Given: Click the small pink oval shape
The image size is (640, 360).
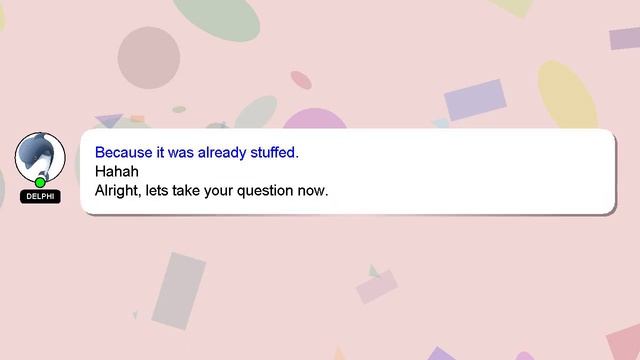Looking at the screenshot, I should 301,80.
